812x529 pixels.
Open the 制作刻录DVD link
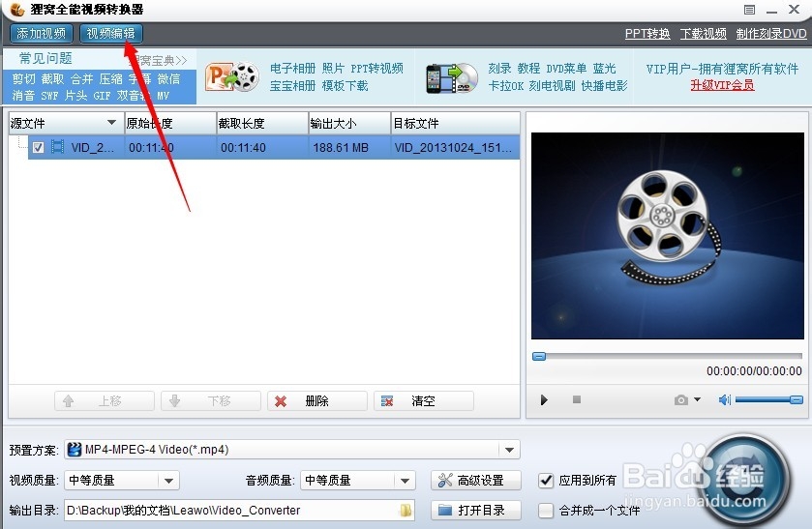pyautogui.click(x=771, y=34)
